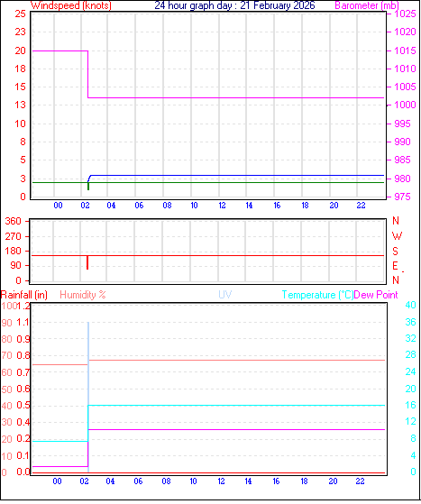Click the 985 barometer axis value
Image resolution: width=421 pixels, height=504 pixels.
(402, 160)
